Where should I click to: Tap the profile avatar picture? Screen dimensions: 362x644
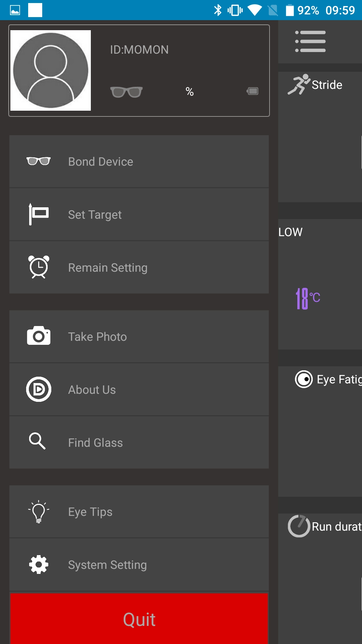point(51,70)
